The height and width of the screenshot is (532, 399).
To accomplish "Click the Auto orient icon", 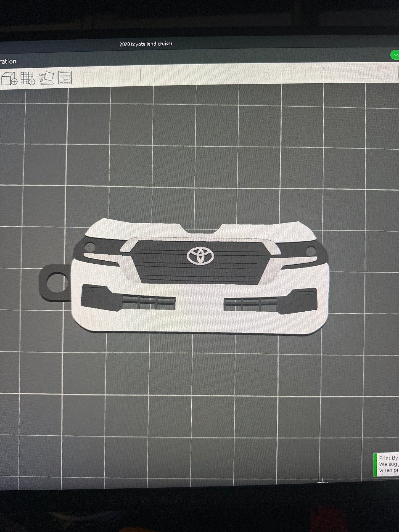I will click(x=46, y=78).
